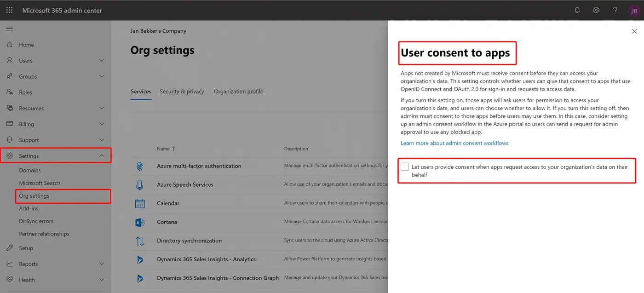Click the Roles icon

10,92
